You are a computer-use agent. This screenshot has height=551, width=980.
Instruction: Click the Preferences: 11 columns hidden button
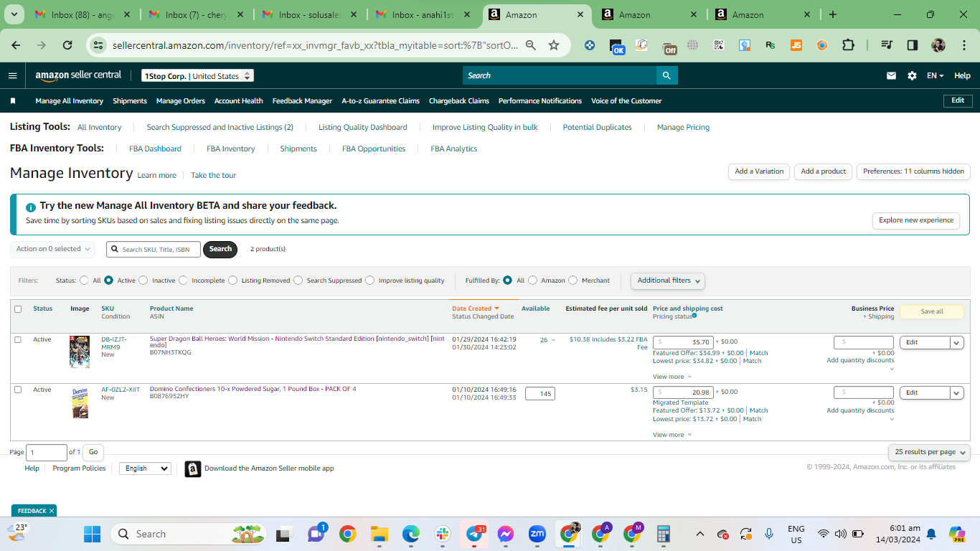click(913, 171)
